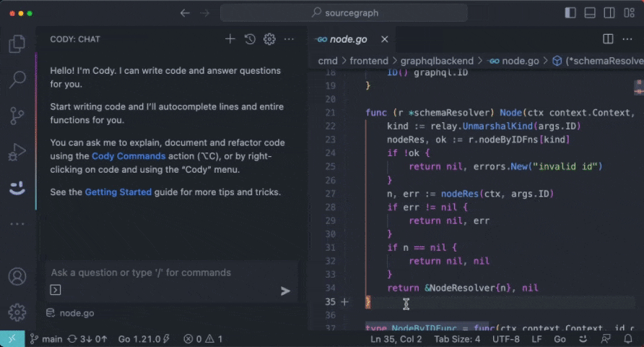This screenshot has height=347, width=644.
Task: Open the Search view in activity bar
Action: 17,80
